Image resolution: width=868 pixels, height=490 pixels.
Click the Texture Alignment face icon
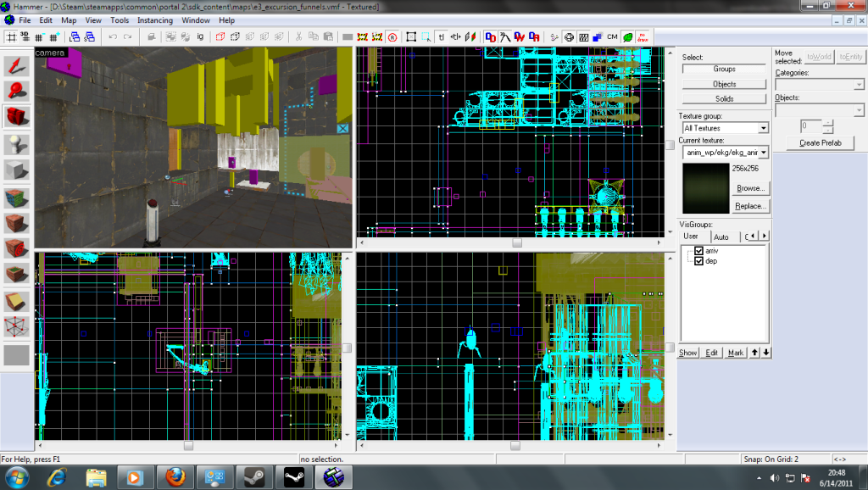coord(470,37)
